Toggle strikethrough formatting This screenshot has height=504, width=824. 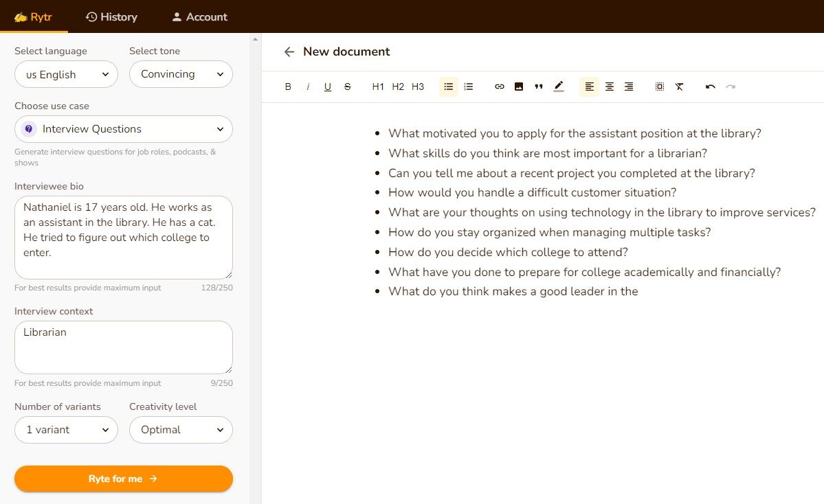click(347, 87)
